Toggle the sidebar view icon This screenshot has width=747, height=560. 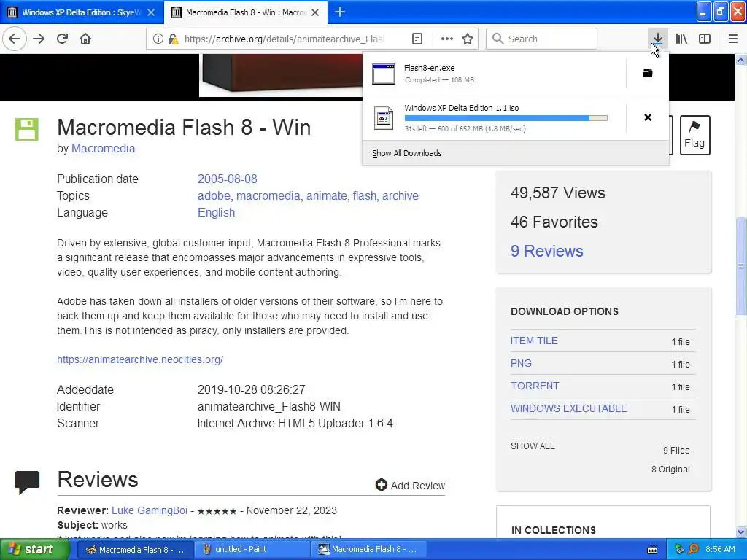click(705, 39)
